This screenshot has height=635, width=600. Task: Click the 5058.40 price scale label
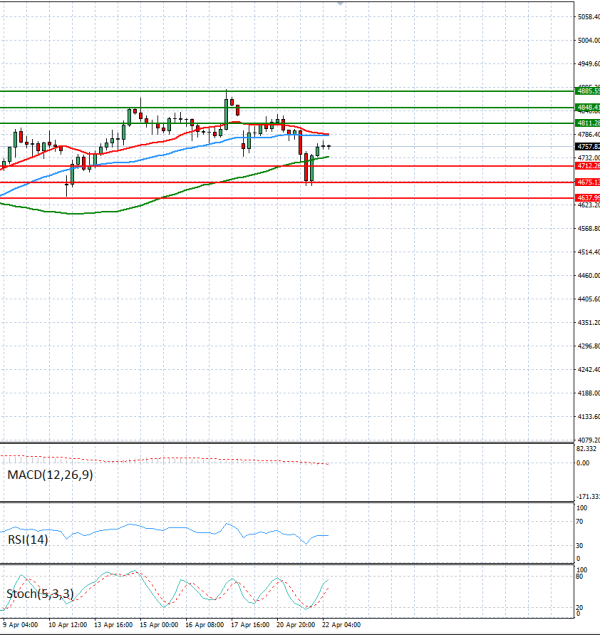588,17
